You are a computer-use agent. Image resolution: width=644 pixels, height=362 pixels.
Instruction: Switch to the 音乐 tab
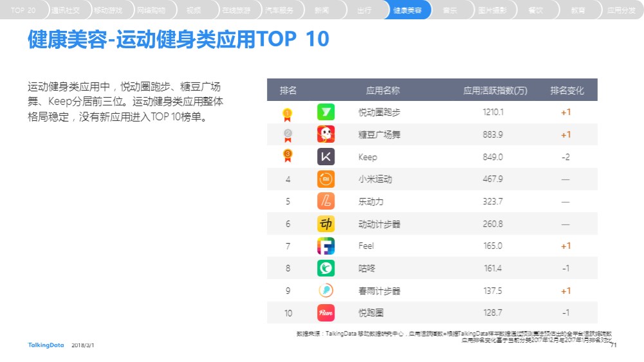[450, 10]
